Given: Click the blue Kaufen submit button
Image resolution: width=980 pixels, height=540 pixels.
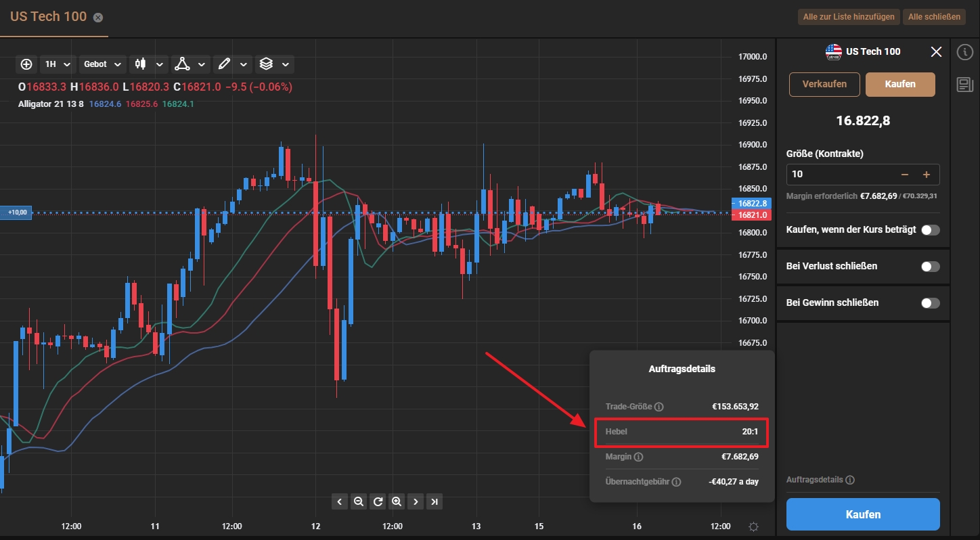Looking at the screenshot, I should tap(863, 514).
